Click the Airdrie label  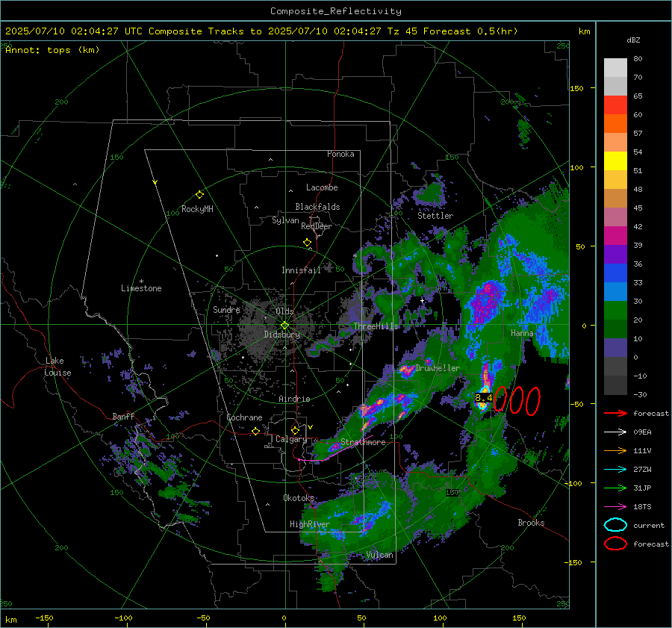(x=294, y=399)
